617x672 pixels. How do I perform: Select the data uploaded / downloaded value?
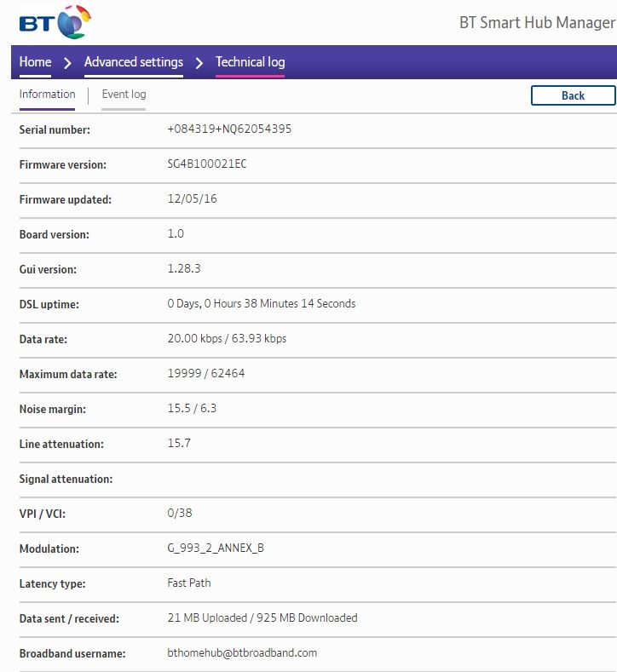tap(262, 618)
